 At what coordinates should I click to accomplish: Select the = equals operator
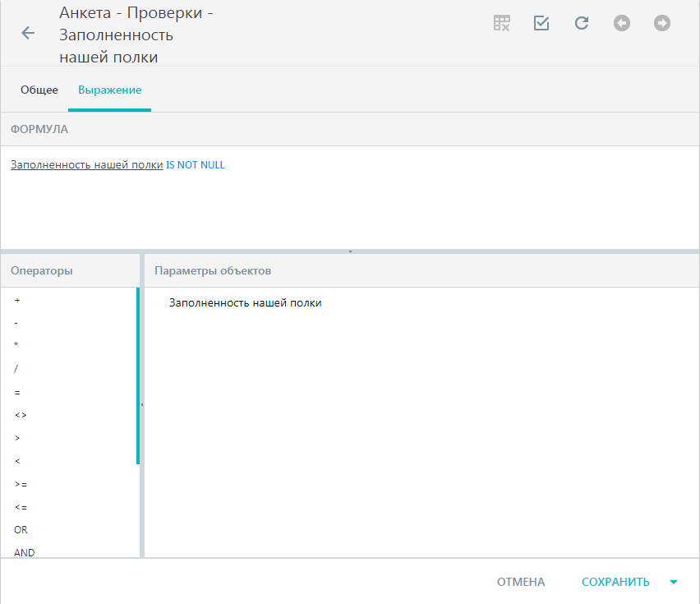click(17, 393)
